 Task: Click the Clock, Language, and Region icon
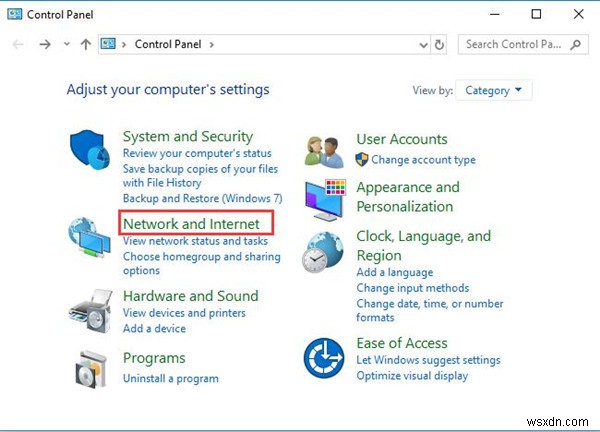pyautogui.click(x=325, y=254)
